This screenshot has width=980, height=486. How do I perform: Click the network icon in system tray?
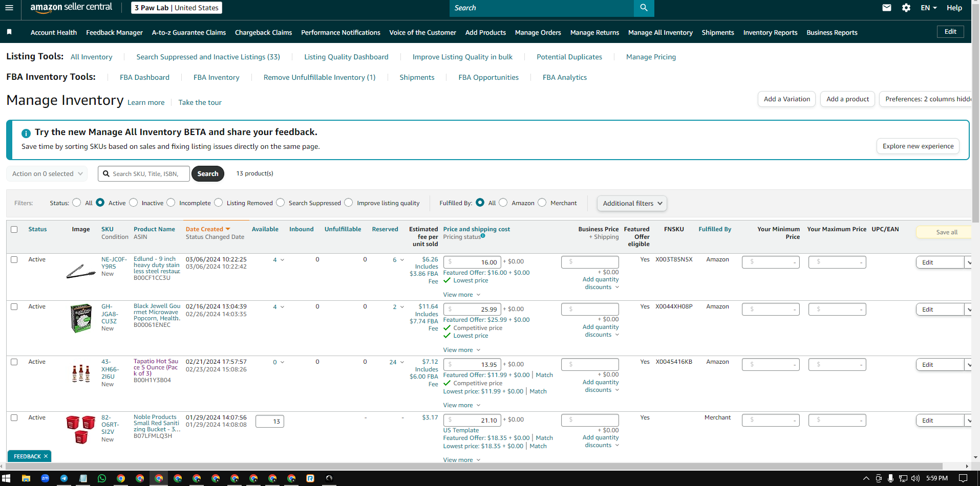click(903, 478)
